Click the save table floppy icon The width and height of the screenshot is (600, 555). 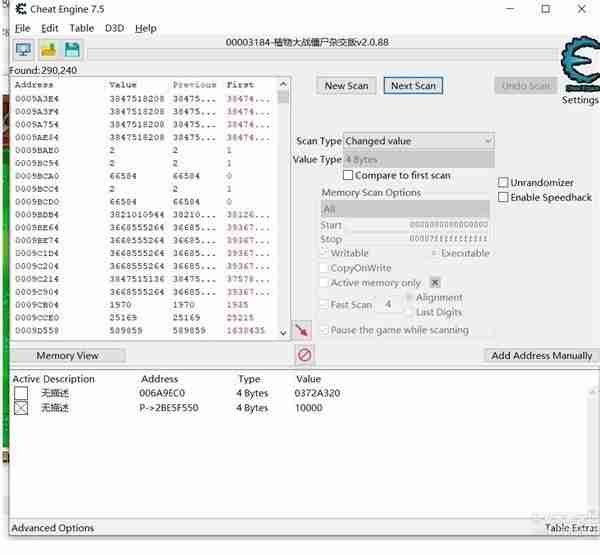click(x=72, y=50)
